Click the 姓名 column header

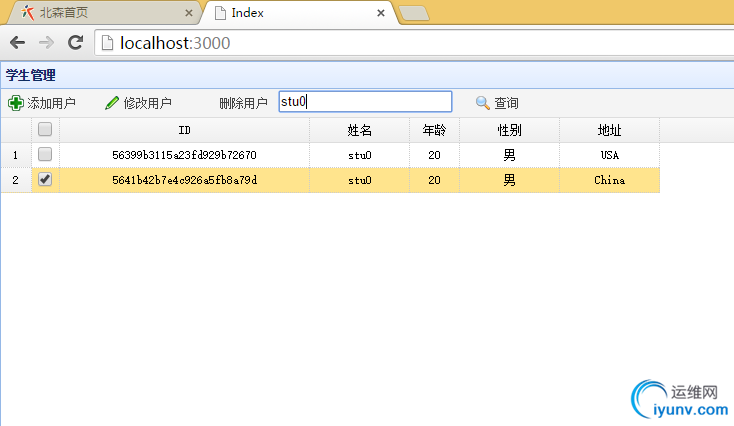pos(360,130)
